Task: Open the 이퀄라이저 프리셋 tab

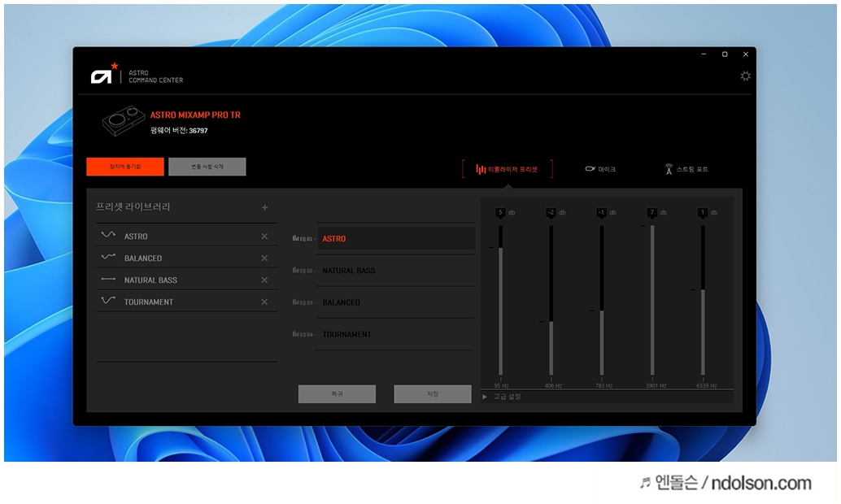Action: [507, 169]
